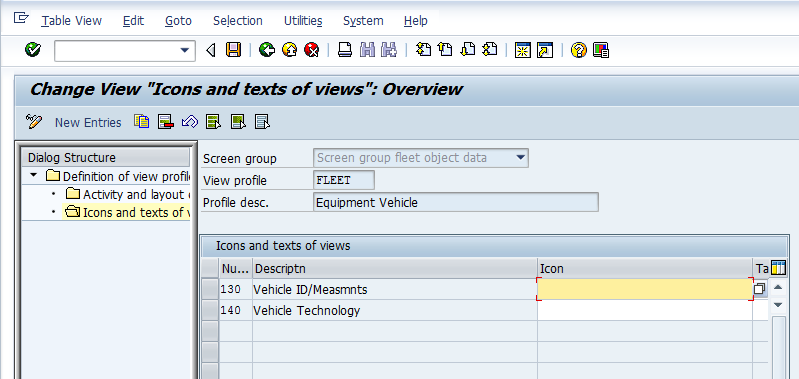Click the window menu icon at top-left
799x379 pixels.
pyautogui.click(x=21, y=18)
